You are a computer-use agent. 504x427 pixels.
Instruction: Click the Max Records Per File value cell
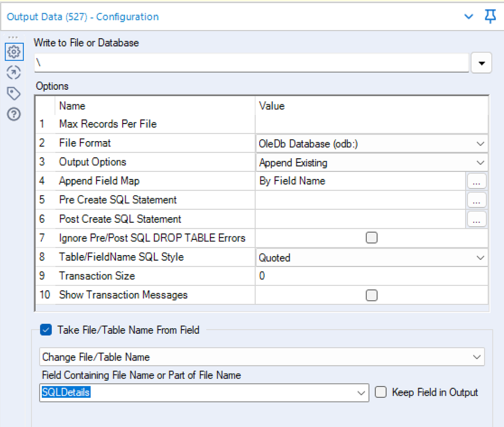point(372,124)
